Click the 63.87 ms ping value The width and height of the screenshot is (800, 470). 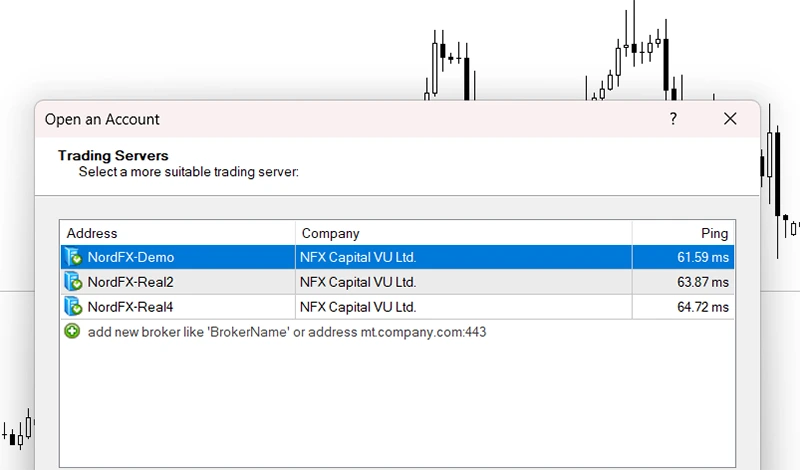pos(702,282)
